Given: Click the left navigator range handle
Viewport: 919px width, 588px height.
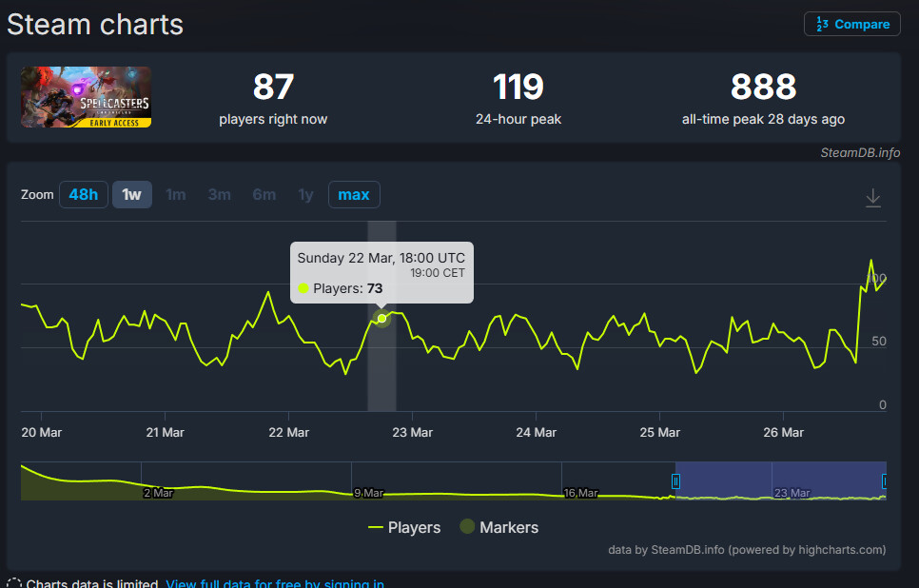Looking at the screenshot, I should (676, 481).
